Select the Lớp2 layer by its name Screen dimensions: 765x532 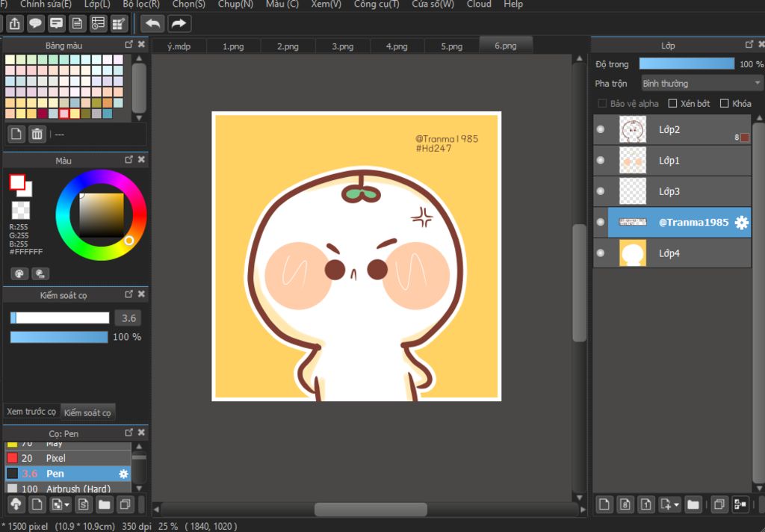[669, 130]
